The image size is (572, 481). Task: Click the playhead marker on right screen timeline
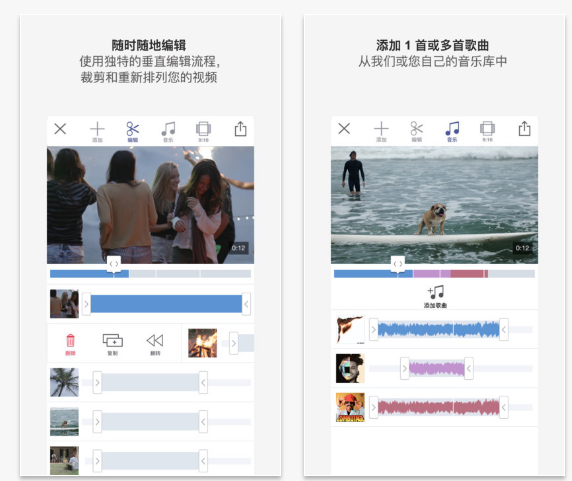coord(398,264)
